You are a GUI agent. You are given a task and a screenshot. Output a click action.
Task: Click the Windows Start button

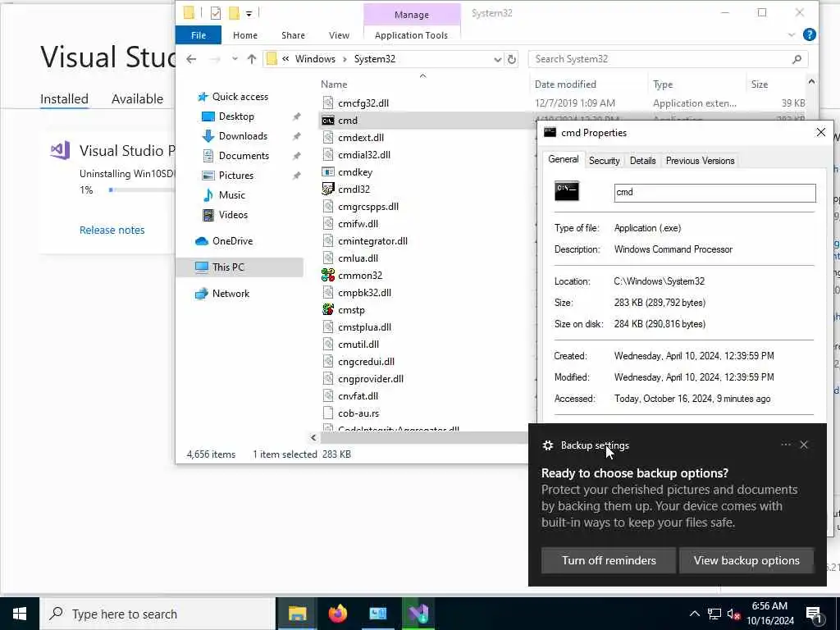20,614
